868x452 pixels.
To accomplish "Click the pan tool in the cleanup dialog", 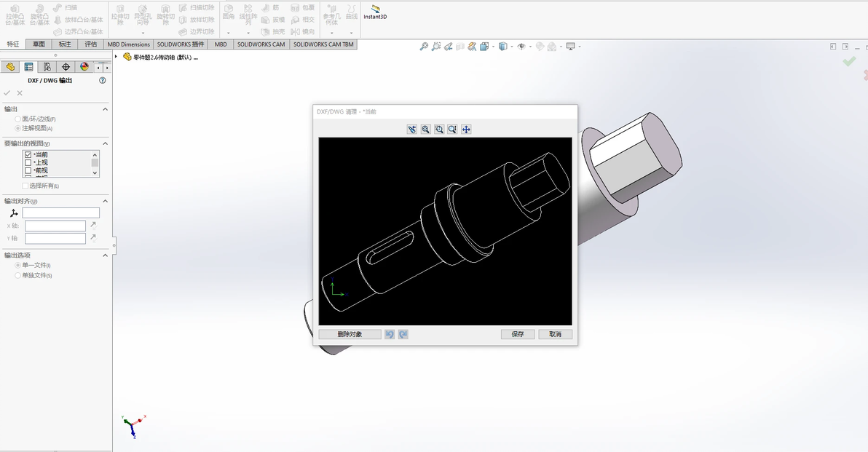I will point(466,130).
